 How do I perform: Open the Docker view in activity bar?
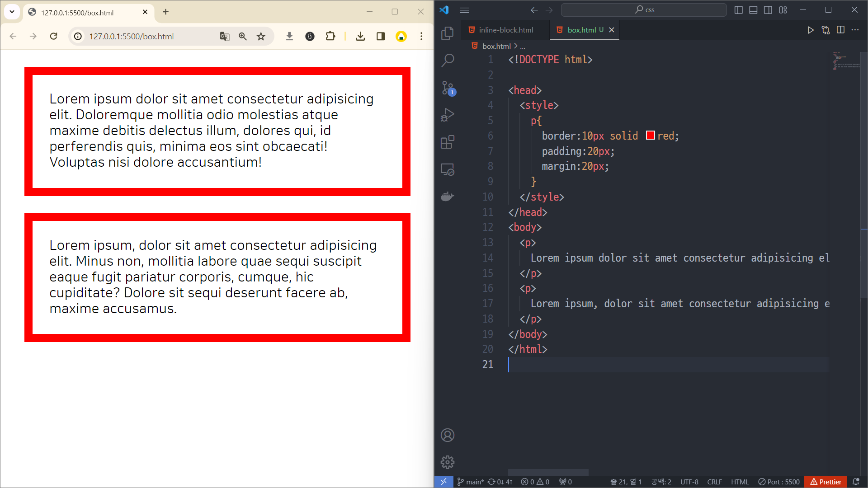coord(447,197)
